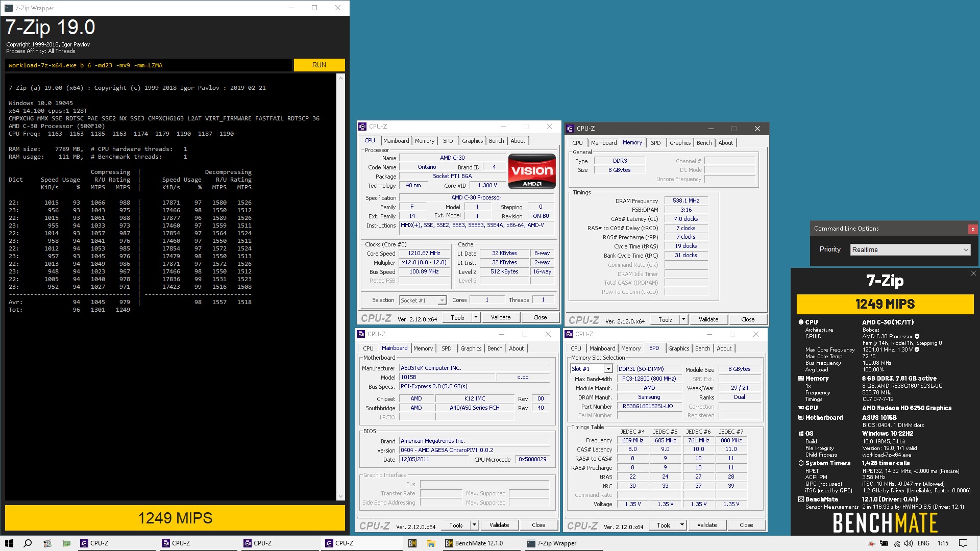Click the 1249 MIPS result bar in 7-Zip Wrapper
Viewport: 980px width, 551px height.
coord(175,518)
